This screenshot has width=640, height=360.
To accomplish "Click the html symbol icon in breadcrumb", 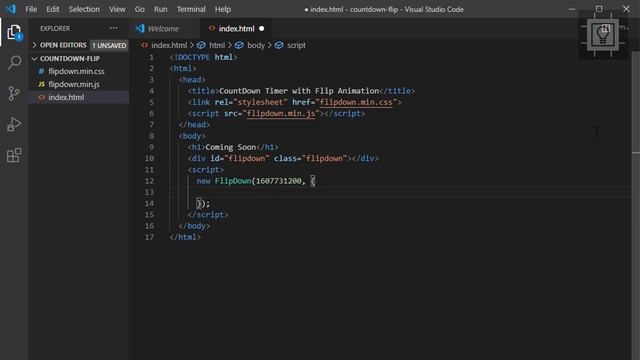I will 201,45.
